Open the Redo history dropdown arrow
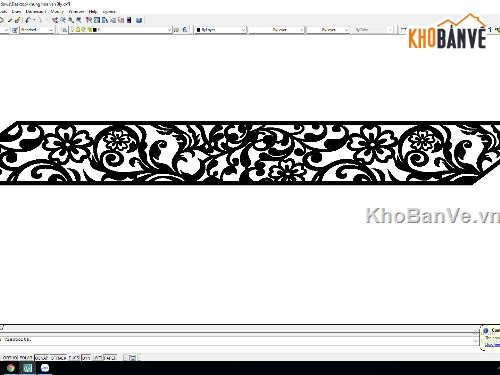The width and height of the screenshot is (500, 375). pos(47,20)
